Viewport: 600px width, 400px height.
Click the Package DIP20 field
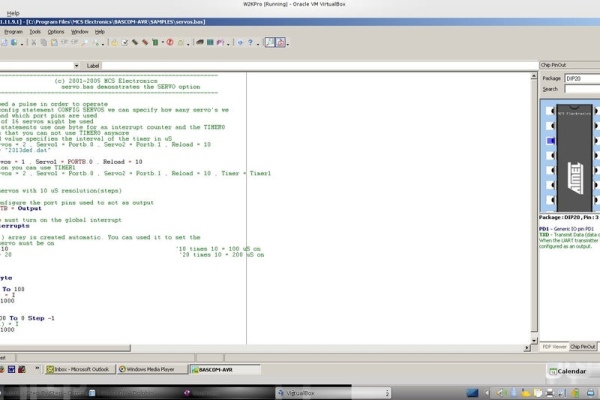(x=582, y=78)
